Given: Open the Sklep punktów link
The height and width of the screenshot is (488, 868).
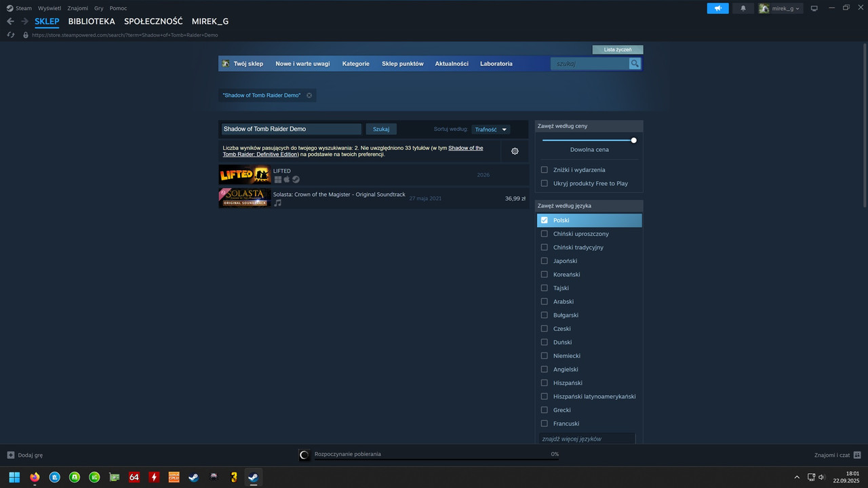Looking at the screenshot, I should coord(403,64).
